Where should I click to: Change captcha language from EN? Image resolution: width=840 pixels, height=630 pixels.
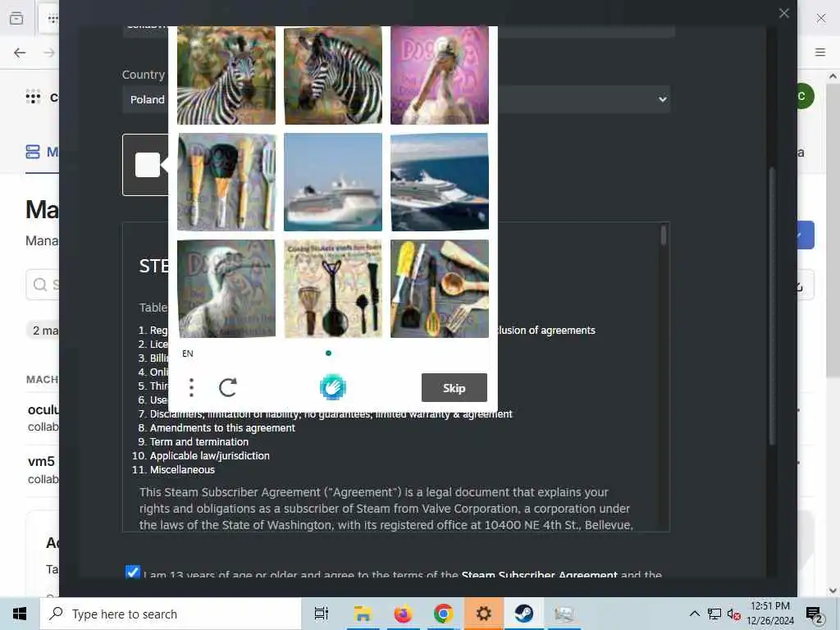188,354
